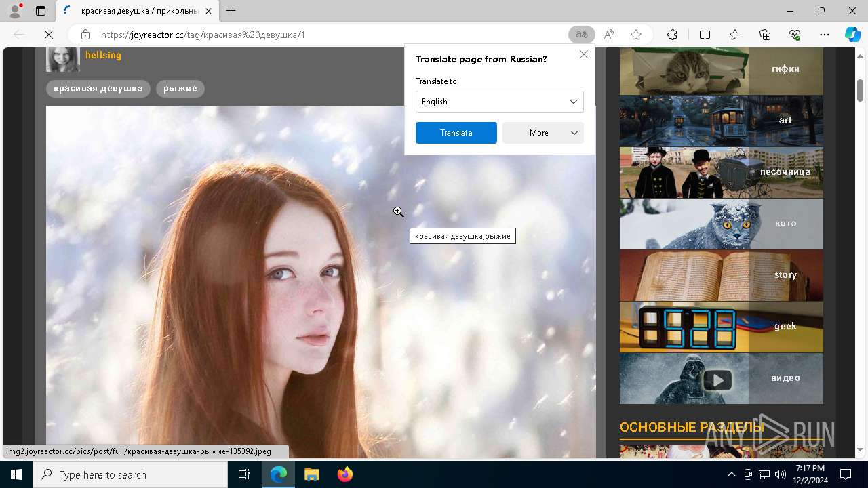Open the art section banner
This screenshot has height=488, width=868.
coord(722,121)
